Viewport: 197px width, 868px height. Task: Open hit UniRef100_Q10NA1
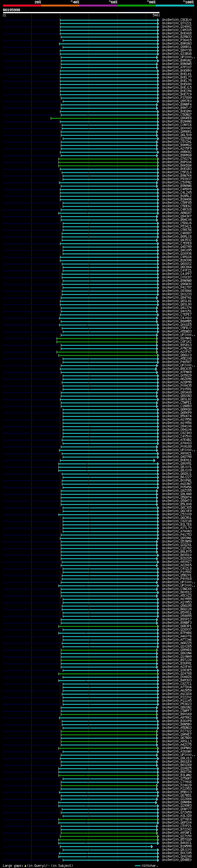click(x=176, y=338)
